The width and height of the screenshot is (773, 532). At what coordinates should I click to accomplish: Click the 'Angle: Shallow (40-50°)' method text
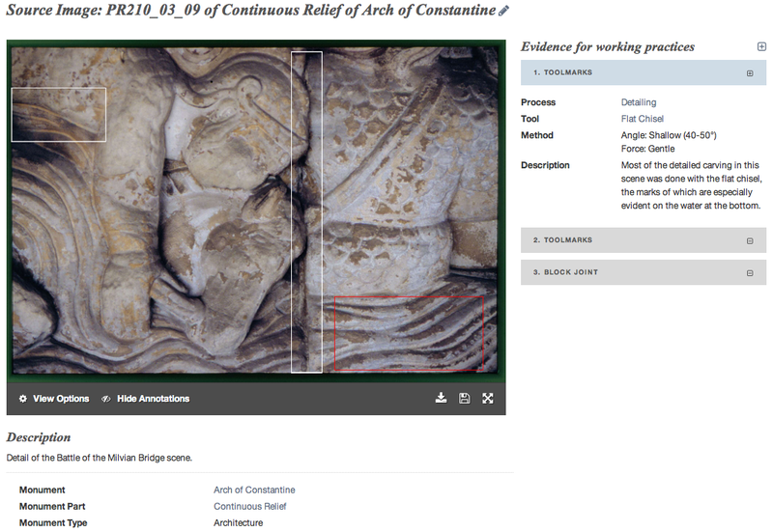coord(669,135)
